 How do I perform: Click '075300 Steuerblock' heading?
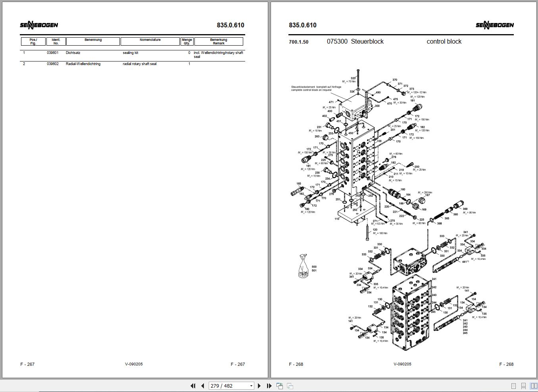click(x=355, y=41)
